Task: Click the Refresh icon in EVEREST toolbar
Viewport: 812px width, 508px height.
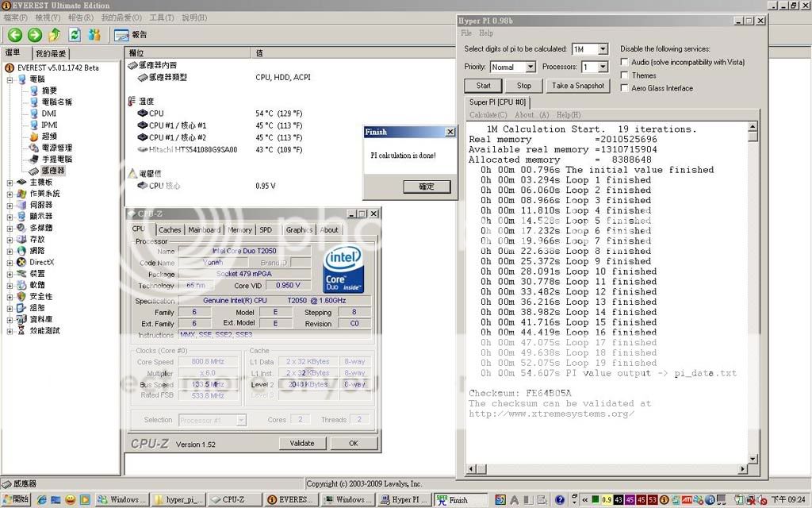Action: 75,35
